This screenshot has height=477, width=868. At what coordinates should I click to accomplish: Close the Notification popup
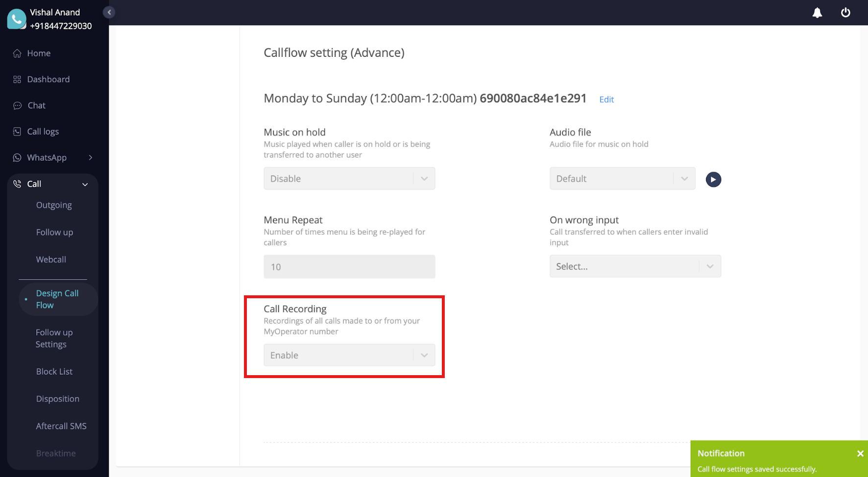click(x=860, y=453)
